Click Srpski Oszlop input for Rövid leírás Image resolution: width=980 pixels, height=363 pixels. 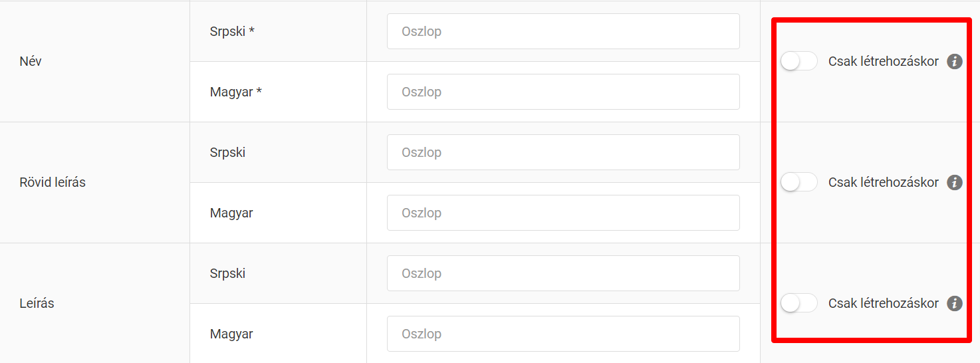tap(563, 152)
